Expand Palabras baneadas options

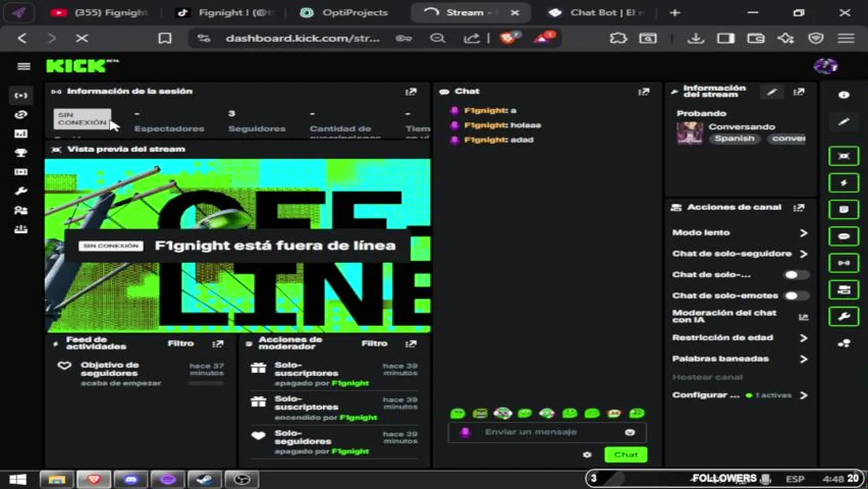point(803,359)
